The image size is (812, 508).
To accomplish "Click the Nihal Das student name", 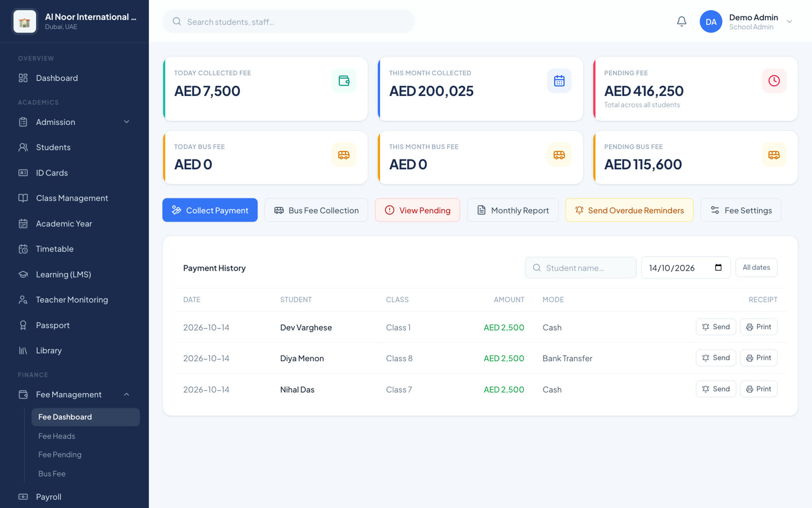I will coord(297,390).
